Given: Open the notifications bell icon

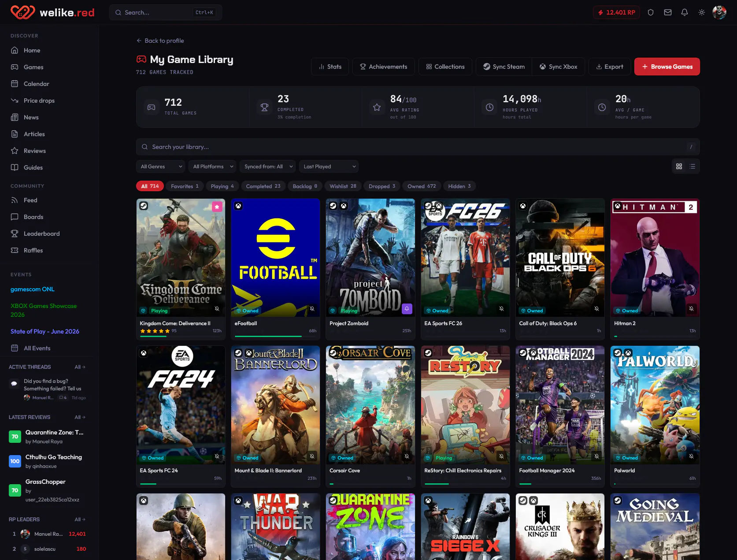Looking at the screenshot, I should [x=685, y=12].
